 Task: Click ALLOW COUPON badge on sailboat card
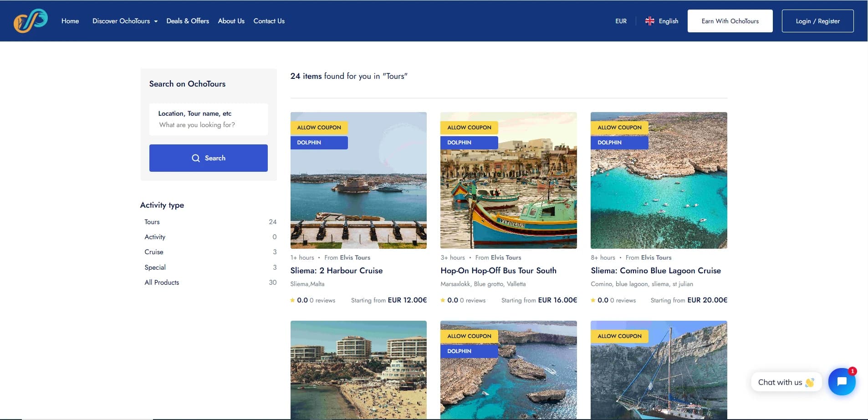(x=619, y=336)
